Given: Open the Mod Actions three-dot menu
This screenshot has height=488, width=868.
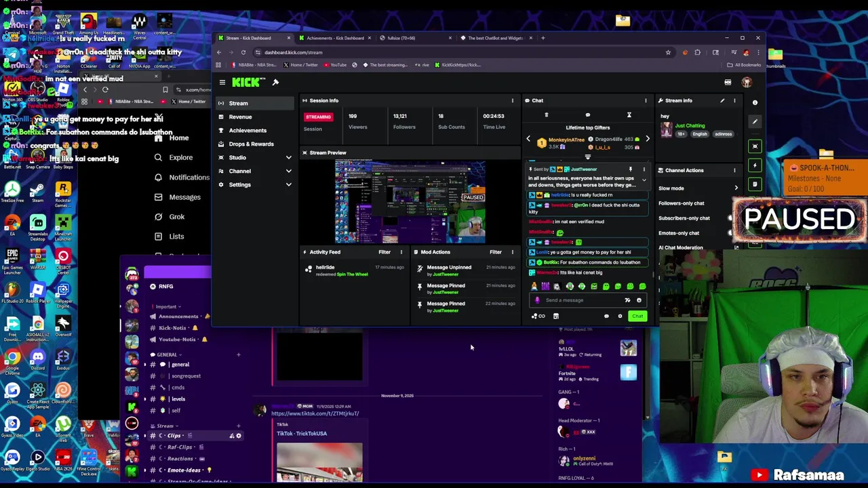Looking at the screenshot, I should 512,252.
